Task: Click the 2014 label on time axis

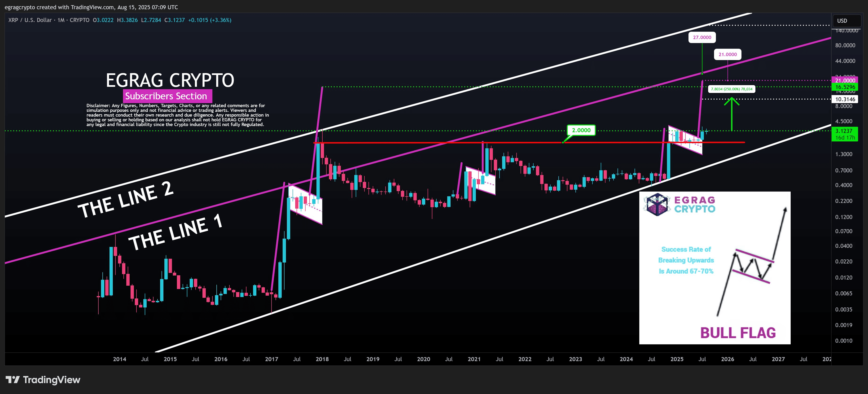Action: click(x=120, y=359)
